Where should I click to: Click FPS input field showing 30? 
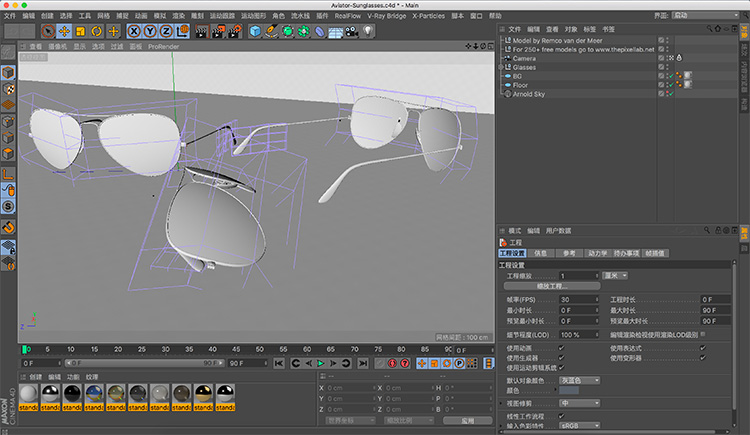(579, 300)
